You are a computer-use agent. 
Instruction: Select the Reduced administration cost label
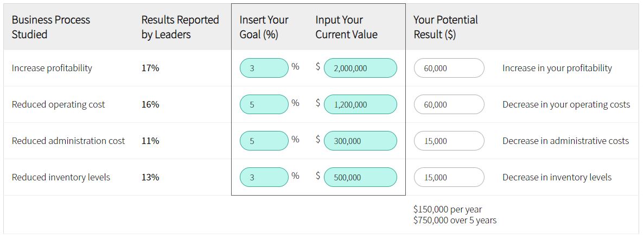coord(68,141)
